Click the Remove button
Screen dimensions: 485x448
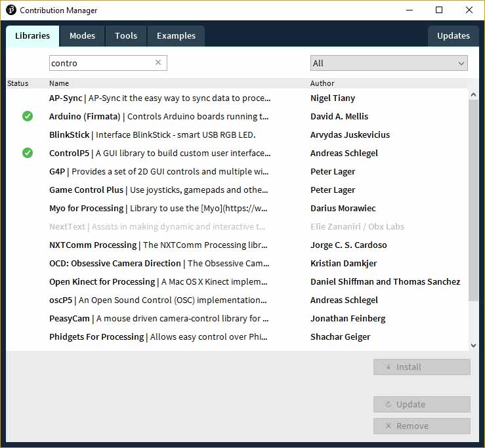pyautogui.click(x=422, y=426)
